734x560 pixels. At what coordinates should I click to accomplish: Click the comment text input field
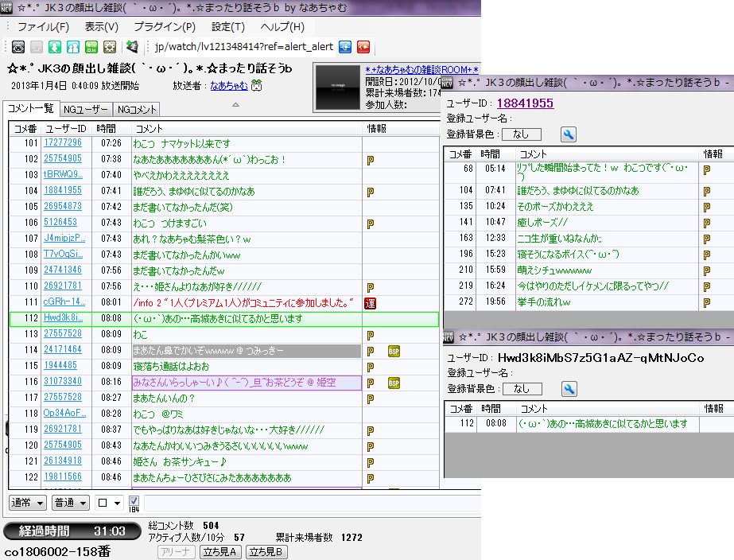pyautogui.click(x=313, y=503)
